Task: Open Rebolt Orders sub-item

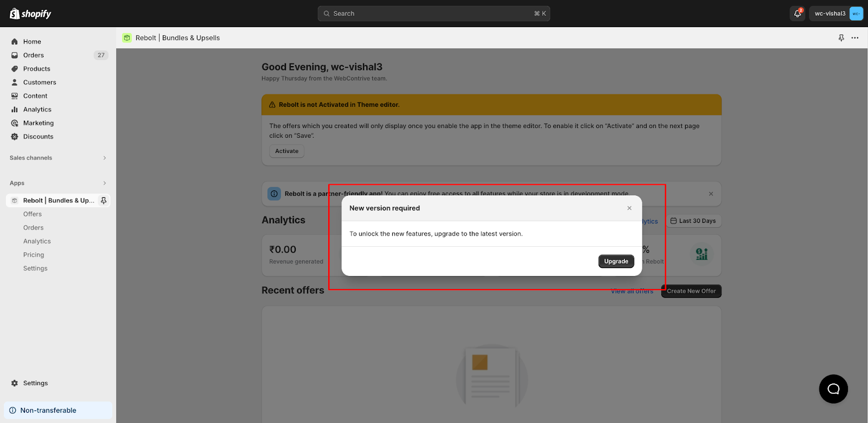Action: (x=34, y=228)
